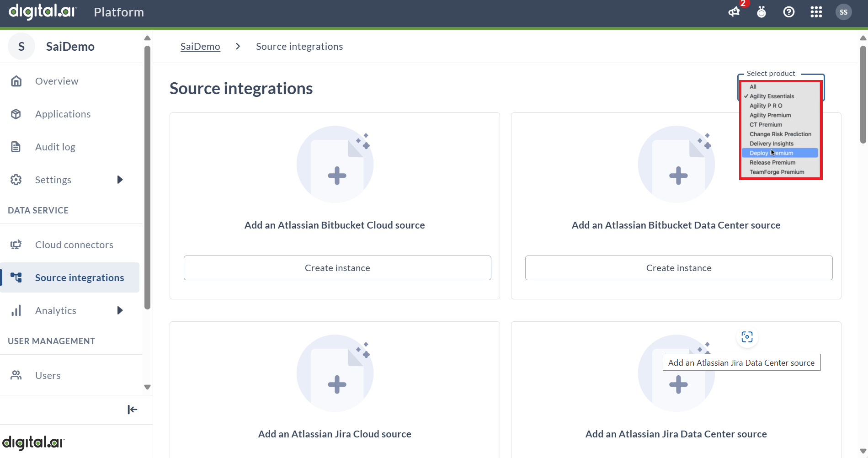Click main page scrollbar thumb
Viewport: 868px width, 458px height.
(x=863, y=95)
